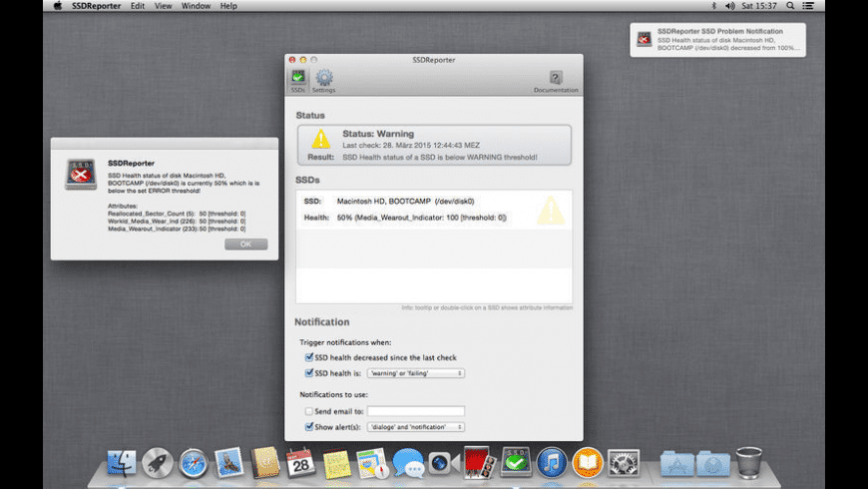Open the Edit menu
Viewport: 868px width, 489px height.
(x=138, y=6)
